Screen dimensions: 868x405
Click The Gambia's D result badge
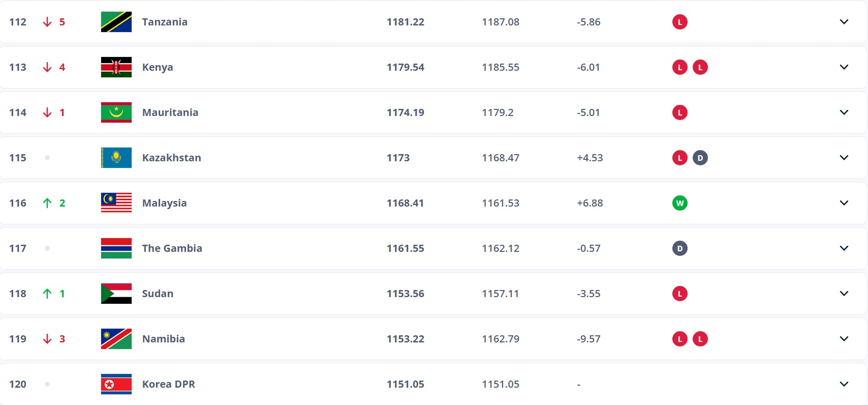(x=680, y=248)
